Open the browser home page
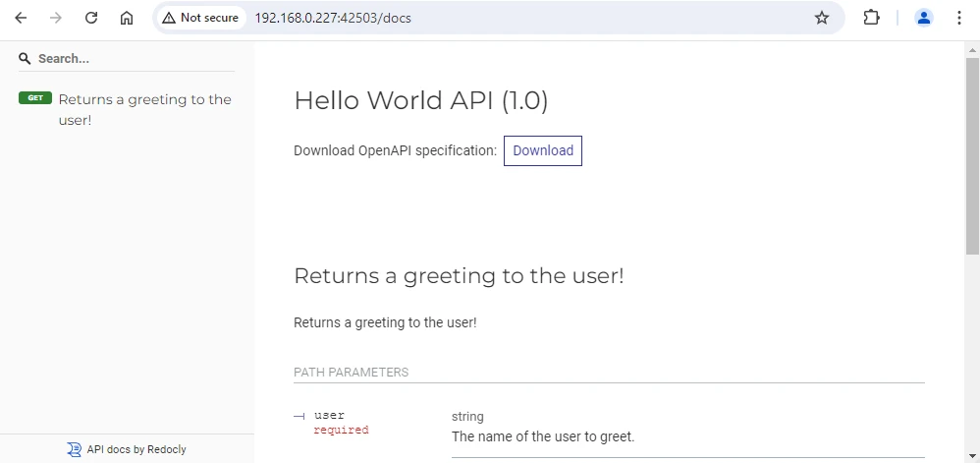 pyautogui.click(x=126, y=18)
